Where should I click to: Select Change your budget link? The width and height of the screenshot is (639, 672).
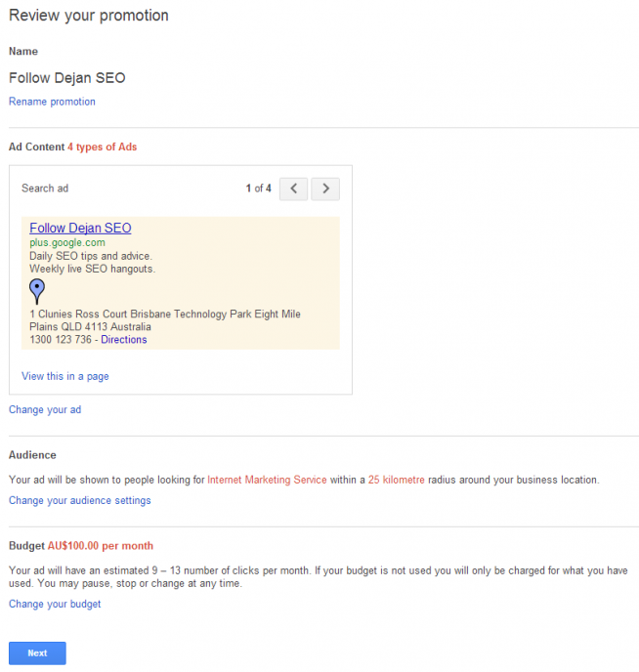[x=55, y=604]
